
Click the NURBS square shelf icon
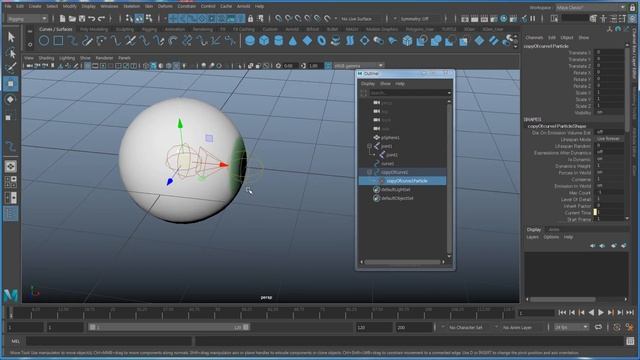58,41
